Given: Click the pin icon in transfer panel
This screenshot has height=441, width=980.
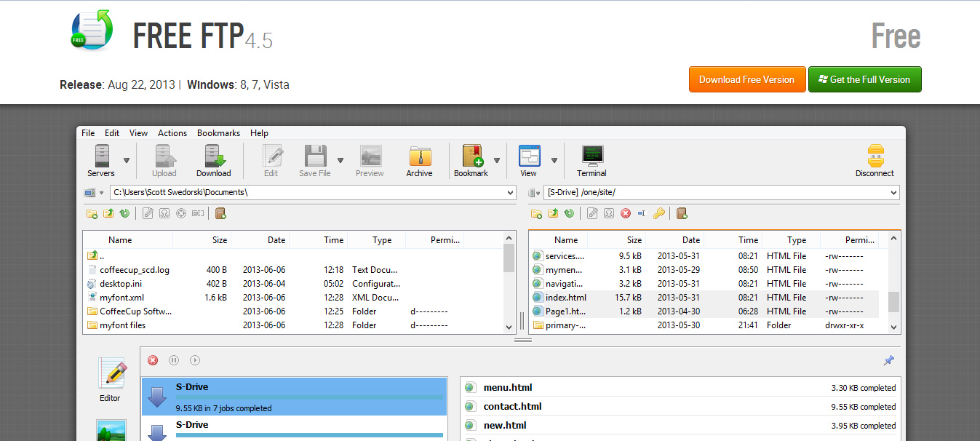Looking at the screenshot, I should (x=888, y=360).
